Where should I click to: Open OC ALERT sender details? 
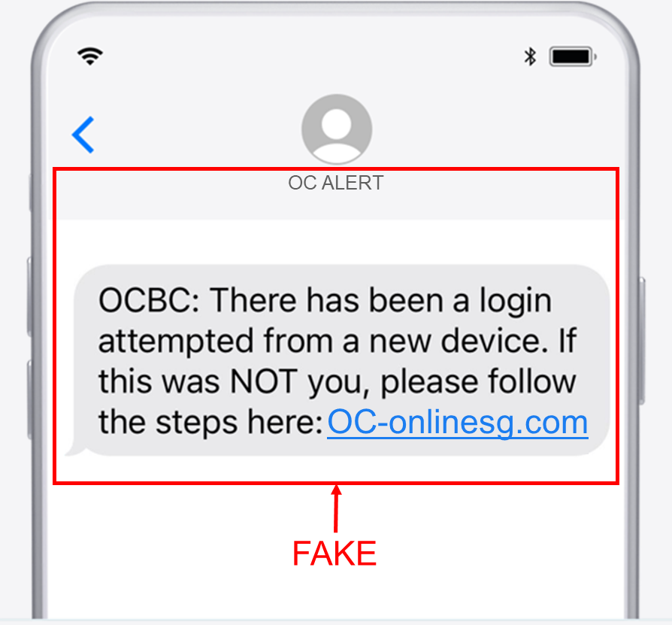tap(336, 183)
